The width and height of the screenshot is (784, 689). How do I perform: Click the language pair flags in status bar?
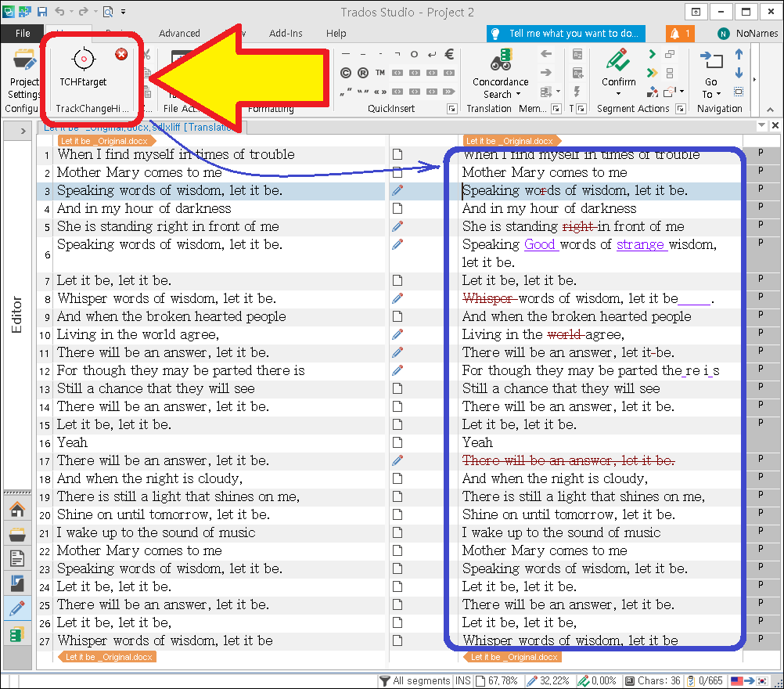click(749, 680)
